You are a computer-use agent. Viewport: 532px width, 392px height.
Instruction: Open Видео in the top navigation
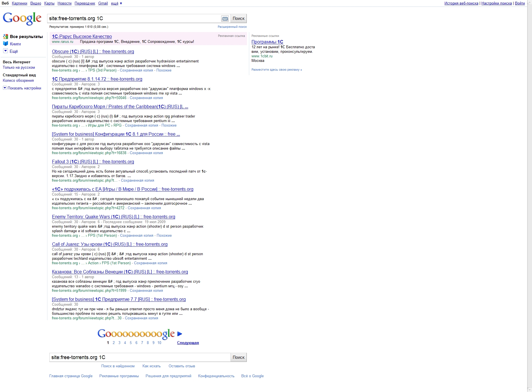[x=36, y=3]
